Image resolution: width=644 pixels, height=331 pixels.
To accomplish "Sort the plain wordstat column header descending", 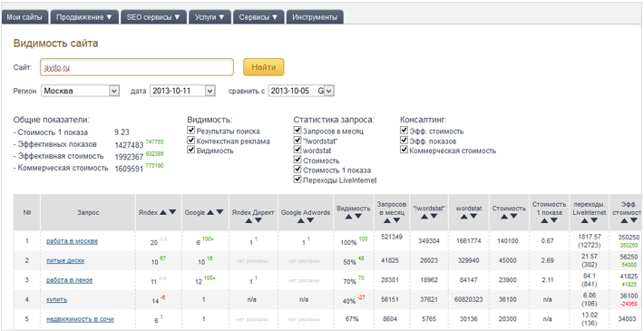I will pos(473,217).
